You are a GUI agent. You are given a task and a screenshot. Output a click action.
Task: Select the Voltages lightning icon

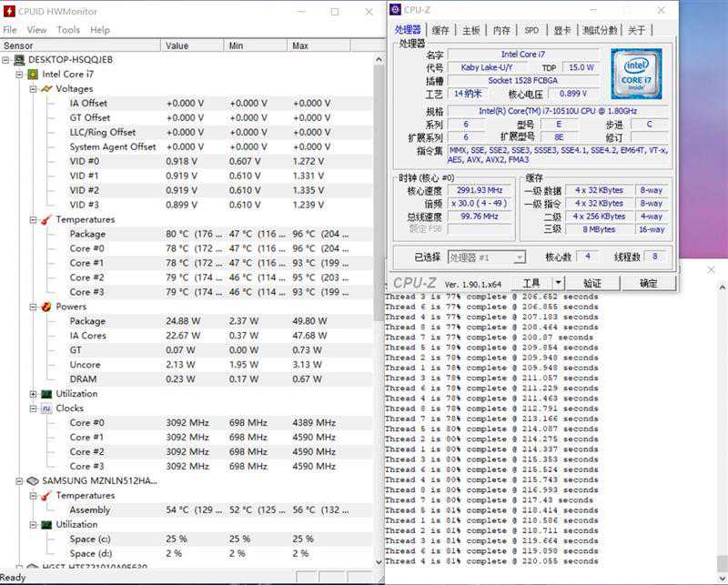pyautogui.click(x=46, y=88)
